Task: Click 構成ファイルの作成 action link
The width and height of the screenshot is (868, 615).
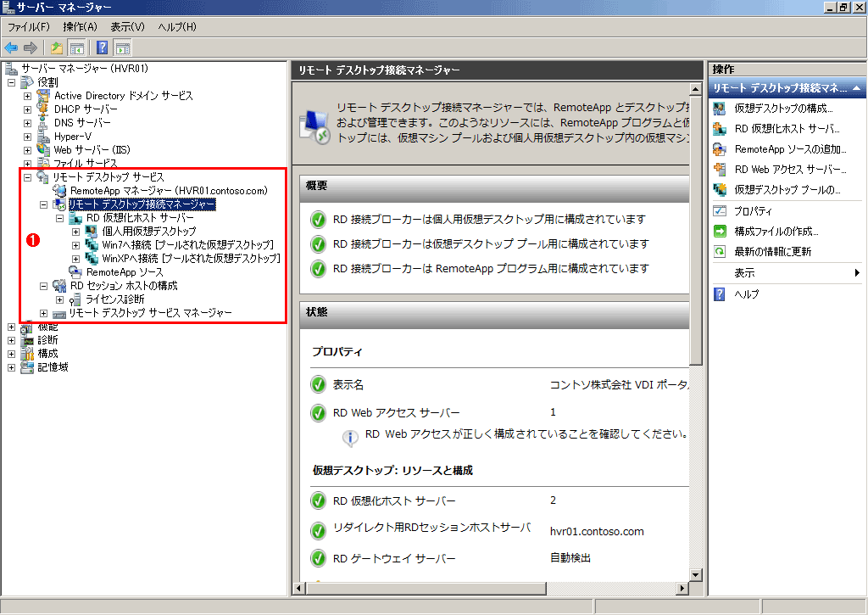Action: point(776,232)
